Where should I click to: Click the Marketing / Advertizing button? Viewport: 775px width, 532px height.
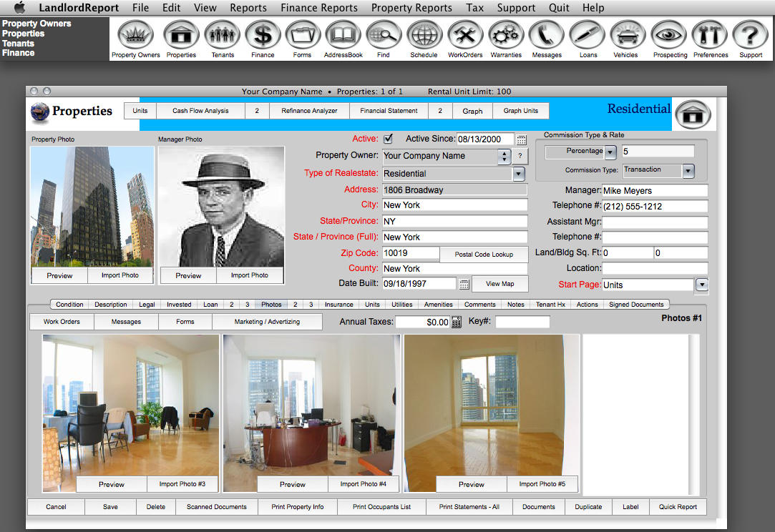pyautogui.click(x=267, y=322)
